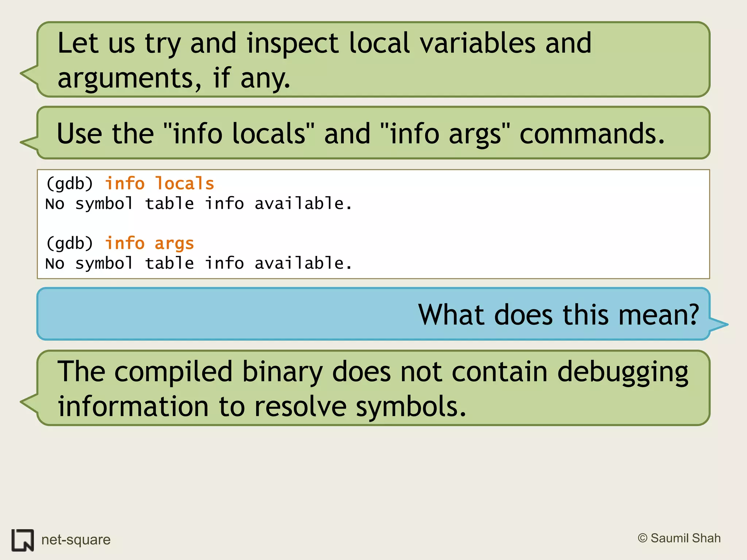The height and width of the screenshot is (560, 747).
Task: Click 'No symbol table info available.' under info locals
Action: [199, 203]
